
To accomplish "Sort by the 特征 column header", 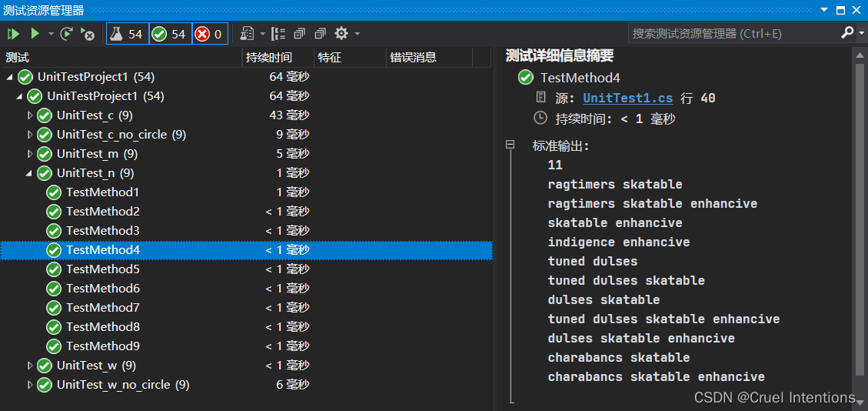I will [351, 57].
